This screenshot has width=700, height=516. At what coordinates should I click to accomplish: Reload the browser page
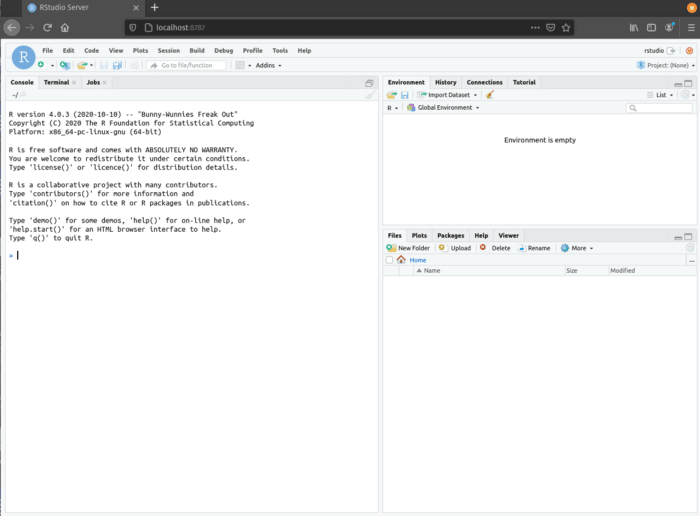(47, 28)
